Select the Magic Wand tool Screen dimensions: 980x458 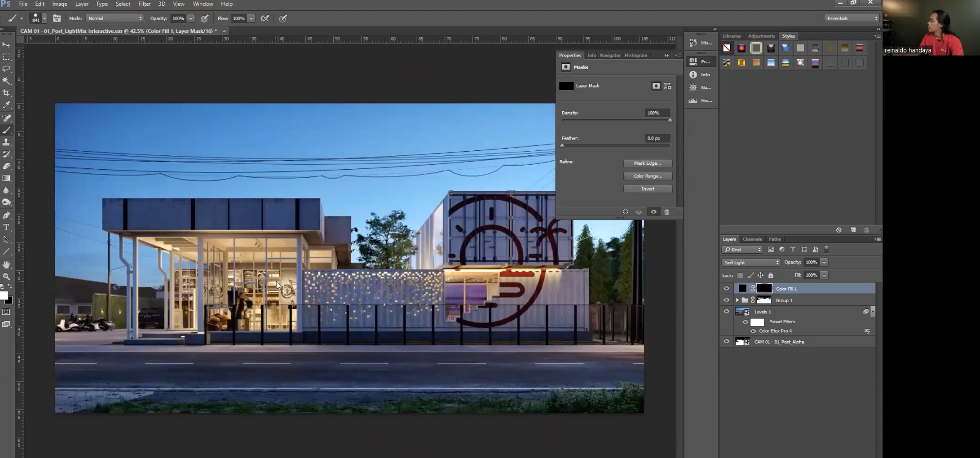(7, 81)
